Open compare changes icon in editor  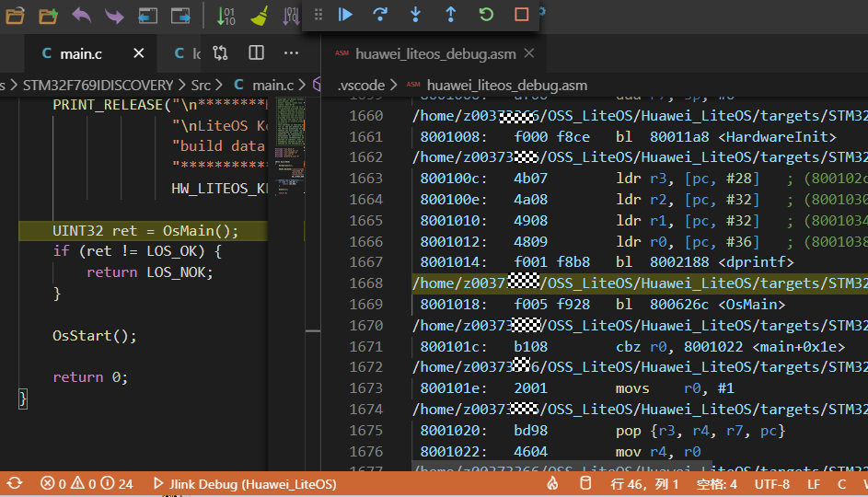pos(221,53)
